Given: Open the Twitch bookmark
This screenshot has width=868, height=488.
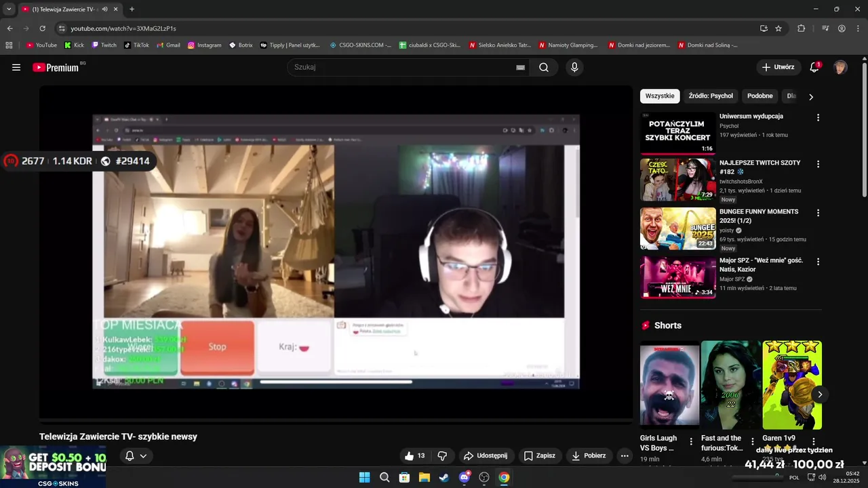Looking at the screenshot, I should click(x=104, y=45).
